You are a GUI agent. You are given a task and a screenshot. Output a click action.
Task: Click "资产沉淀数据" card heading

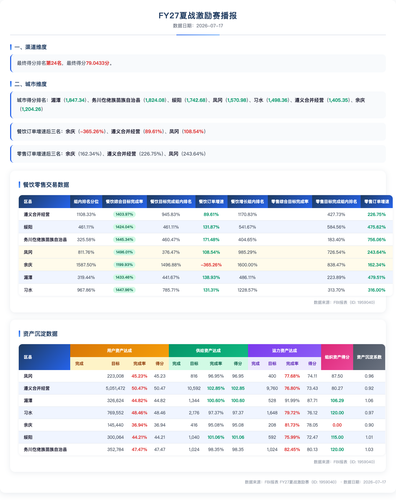(40, 334)
